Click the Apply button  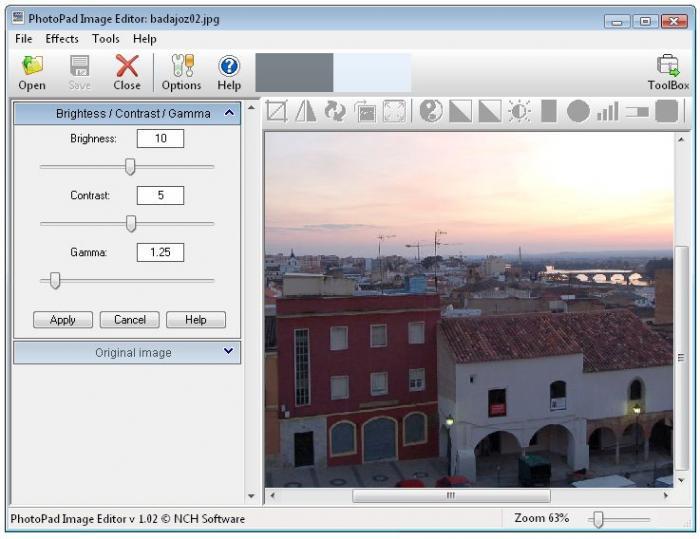click(x=63, y=320)
